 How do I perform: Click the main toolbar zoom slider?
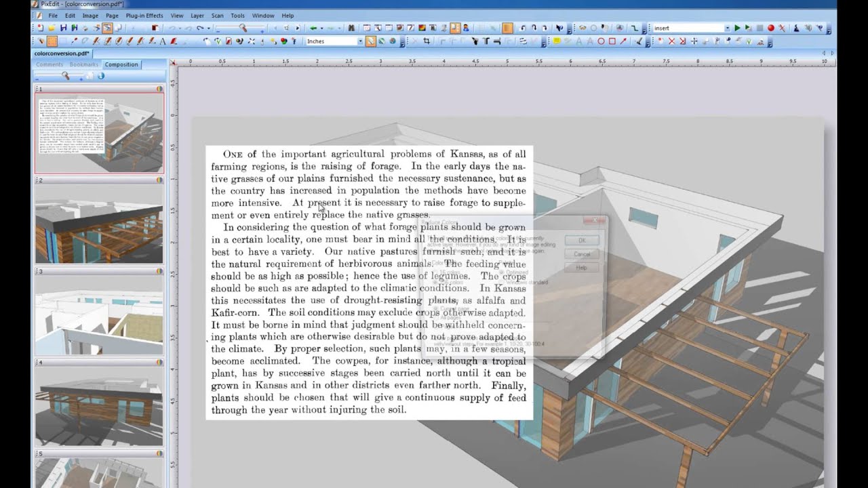pos(241,28)
